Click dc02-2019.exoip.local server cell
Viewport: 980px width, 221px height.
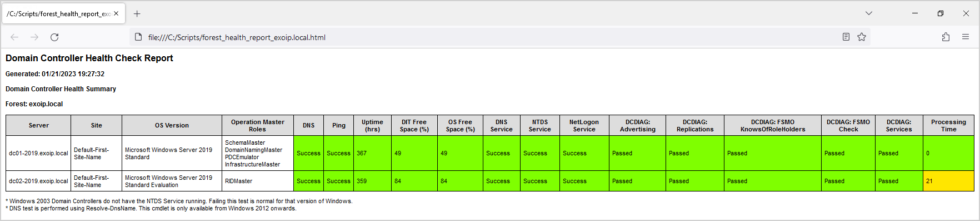pyautogui.click(x=38, y=181)
